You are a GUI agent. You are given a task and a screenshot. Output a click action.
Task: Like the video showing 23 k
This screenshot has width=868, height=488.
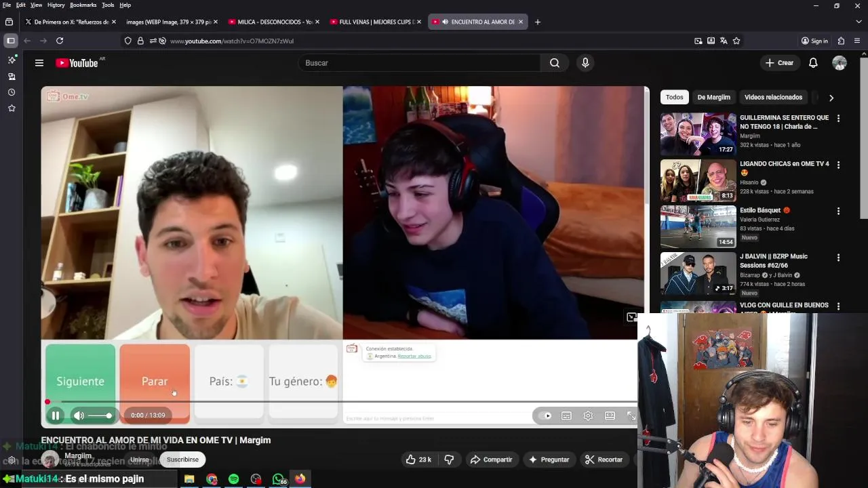tap(418, 460)
